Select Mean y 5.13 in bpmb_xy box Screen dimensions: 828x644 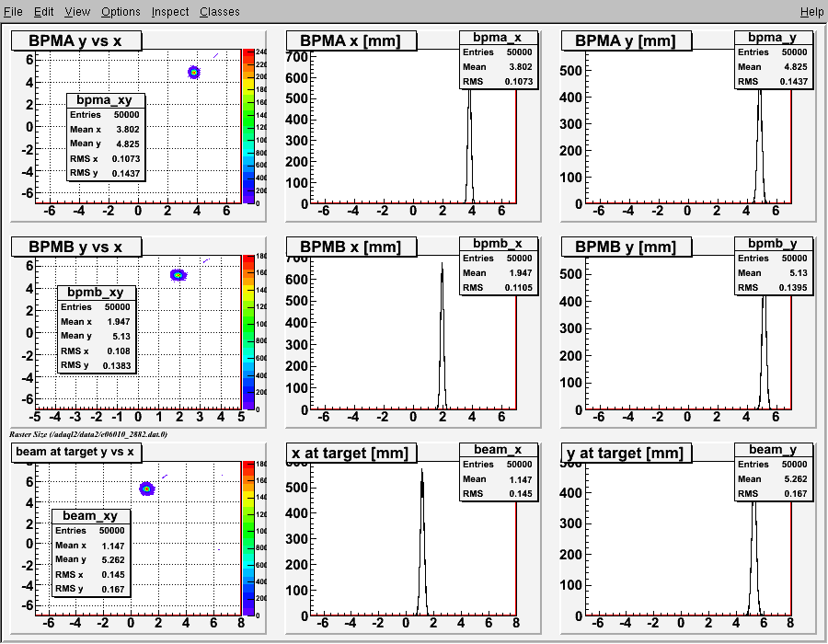(x=96, y=336)
